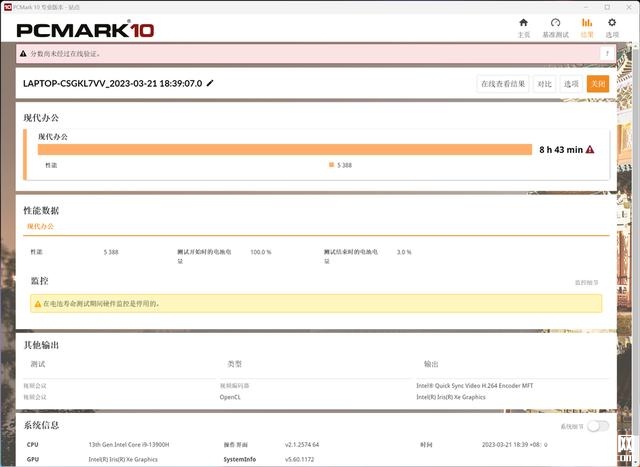Click the 类型 column header
The image size is (640, 467).
[x=235, y=364]
